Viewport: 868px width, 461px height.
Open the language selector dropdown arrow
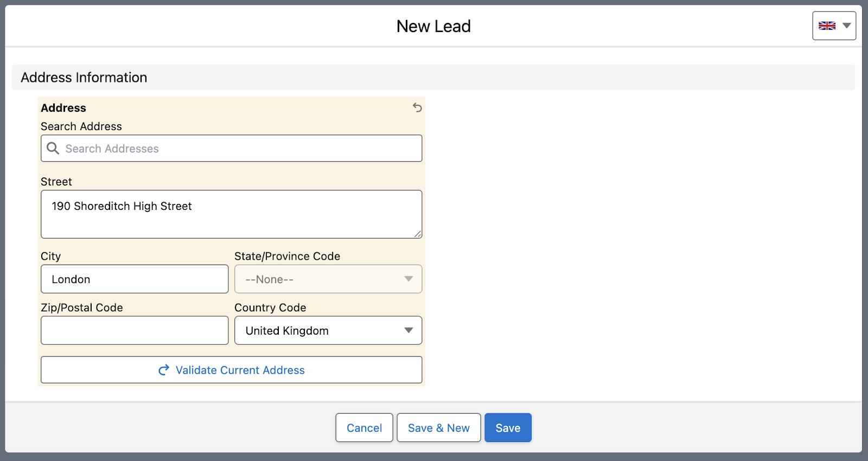pyautogui.click(x=846, y=25)
